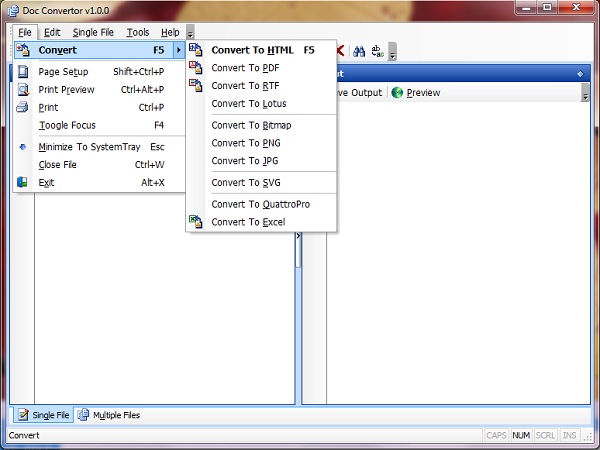
Task: Choose Print Preview from File menu
Action: [x=99, y=90]
